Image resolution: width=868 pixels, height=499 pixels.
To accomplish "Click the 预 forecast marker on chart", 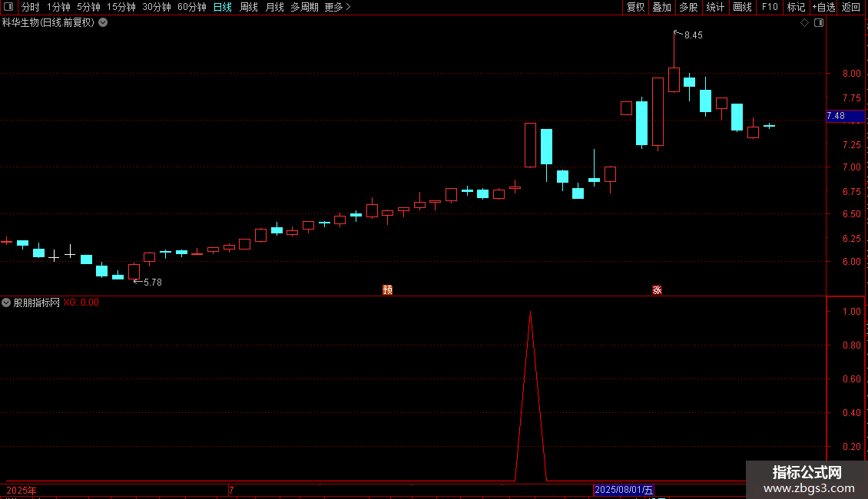I will 387,290.
